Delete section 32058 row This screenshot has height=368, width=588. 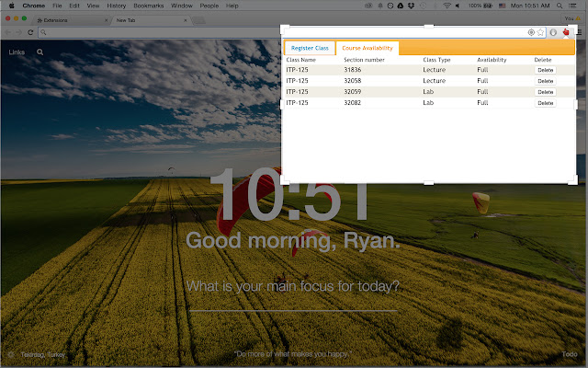(545, 81)
